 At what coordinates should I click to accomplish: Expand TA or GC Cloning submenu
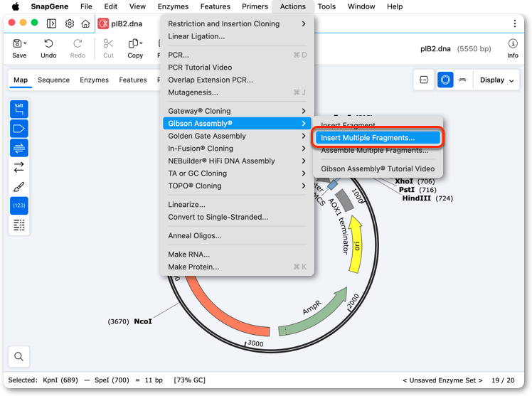pos(237,173)
